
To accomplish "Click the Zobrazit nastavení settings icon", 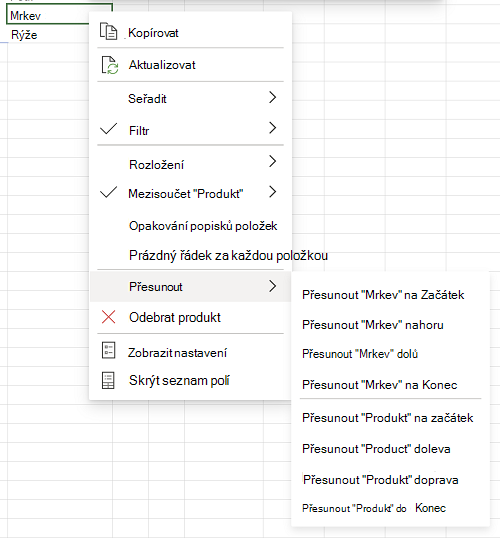I will pyautogui.click(x=108, y=350).
